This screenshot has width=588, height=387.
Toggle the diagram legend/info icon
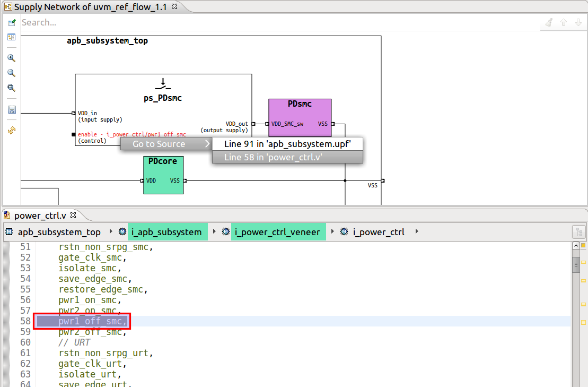[11, 37]
